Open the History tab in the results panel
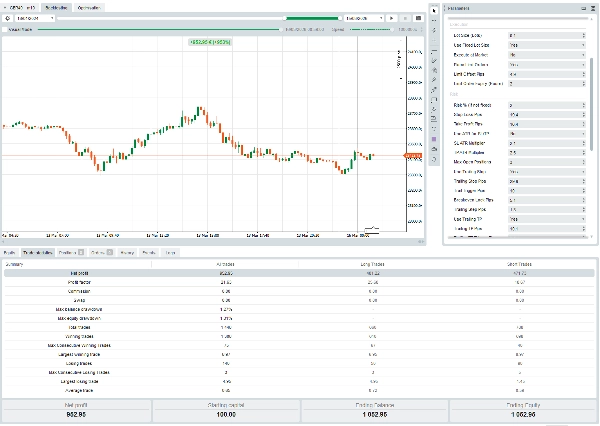600x426 pixels. (128, 253)
